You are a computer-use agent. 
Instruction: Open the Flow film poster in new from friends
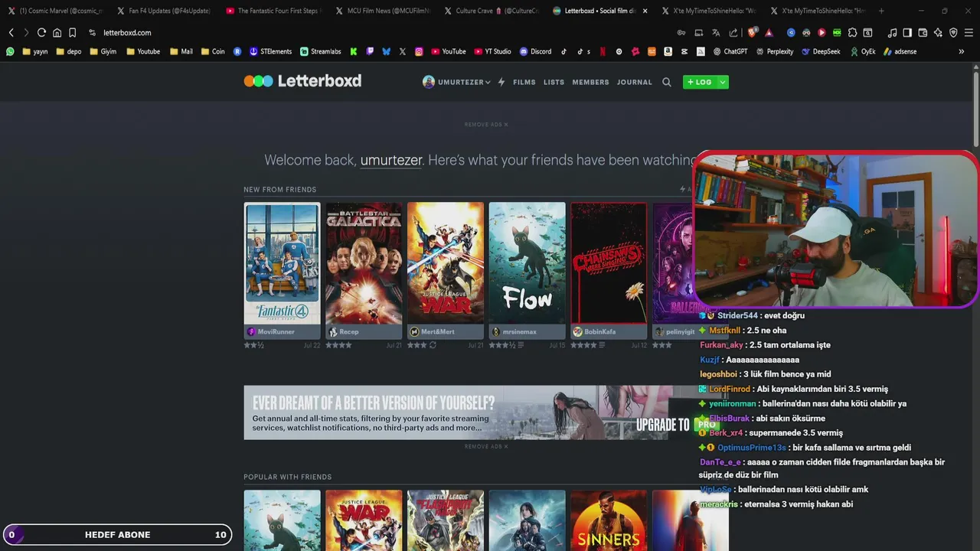pos(527,263)
